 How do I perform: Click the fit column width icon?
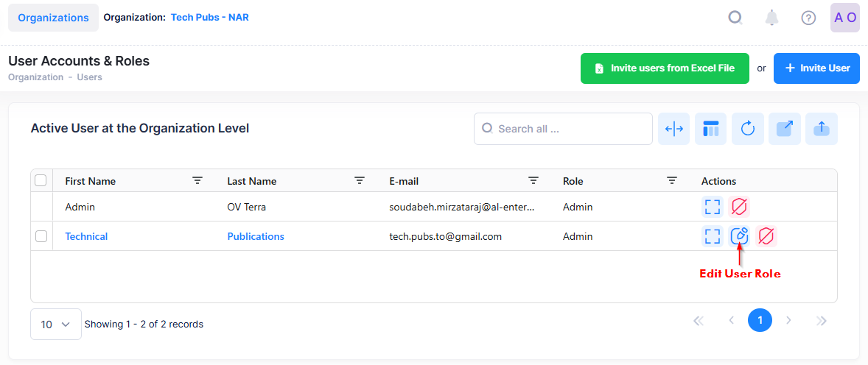(674, 129)
